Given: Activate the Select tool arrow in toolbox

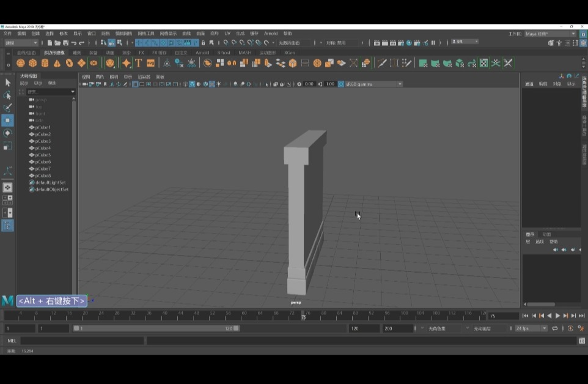Looking at the screenshot, I should point(7,83).
